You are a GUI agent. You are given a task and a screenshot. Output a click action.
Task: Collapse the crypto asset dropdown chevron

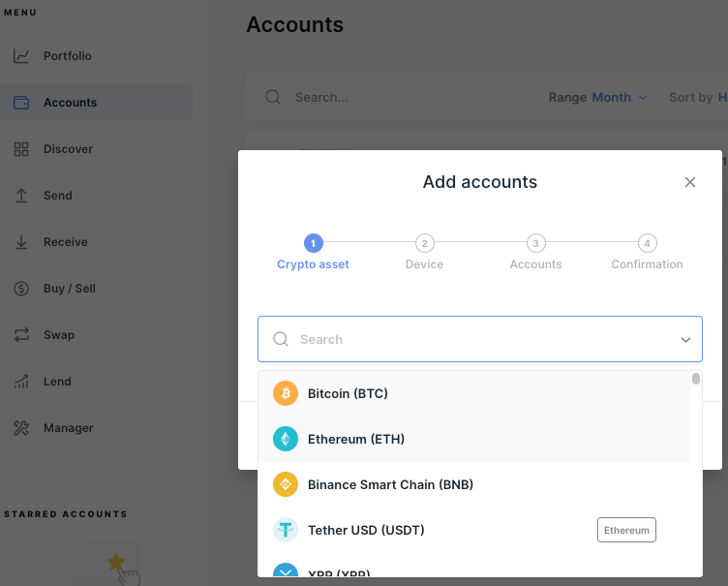685,340
